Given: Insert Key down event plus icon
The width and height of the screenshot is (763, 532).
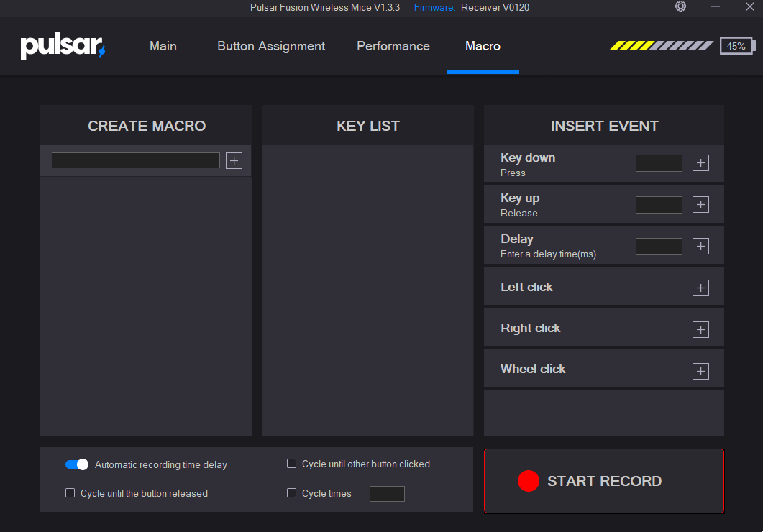Looking at the screenshot, I should point(700,163).
